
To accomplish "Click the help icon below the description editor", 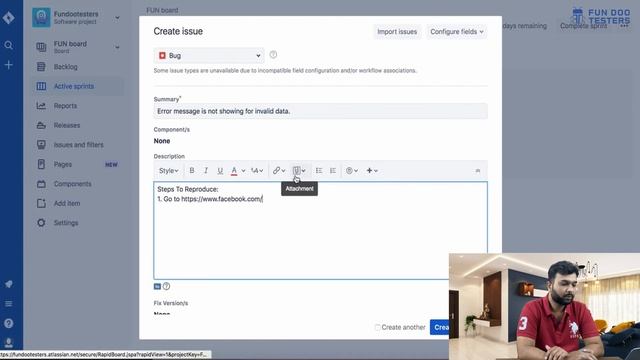I will (x=166, y=287).
